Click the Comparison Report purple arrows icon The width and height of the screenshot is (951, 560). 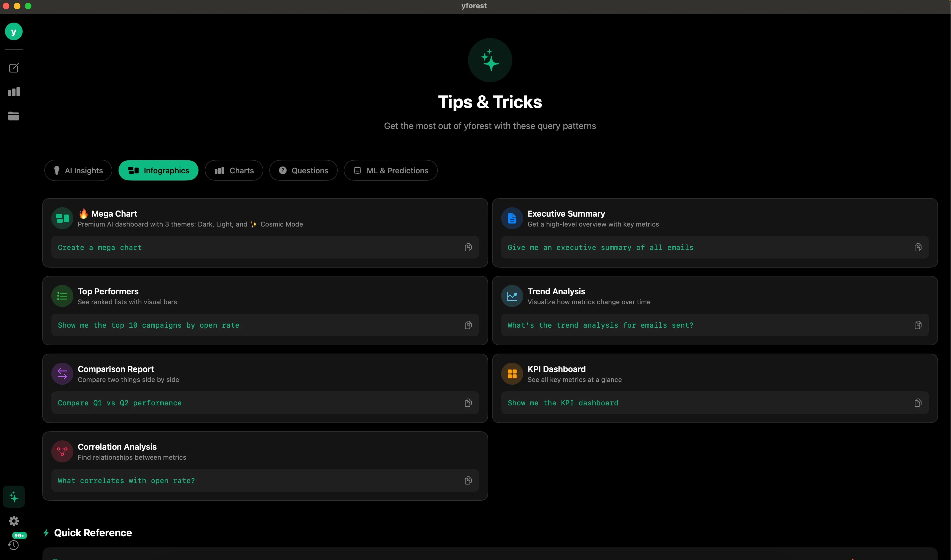(x=62, y=374)
